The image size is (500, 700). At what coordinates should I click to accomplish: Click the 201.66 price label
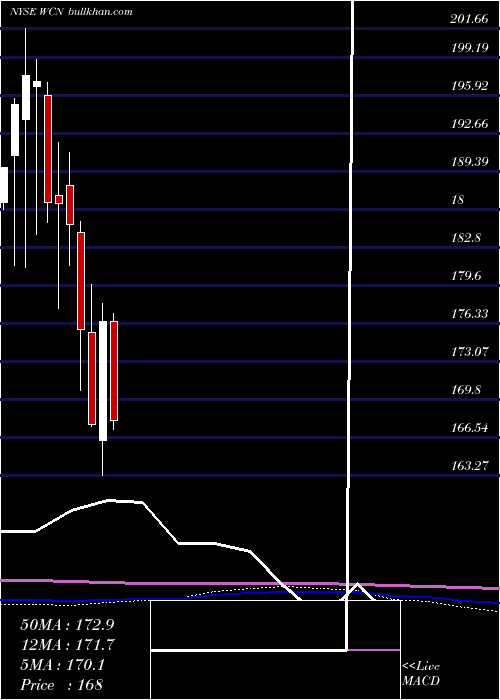coord(469,19)
